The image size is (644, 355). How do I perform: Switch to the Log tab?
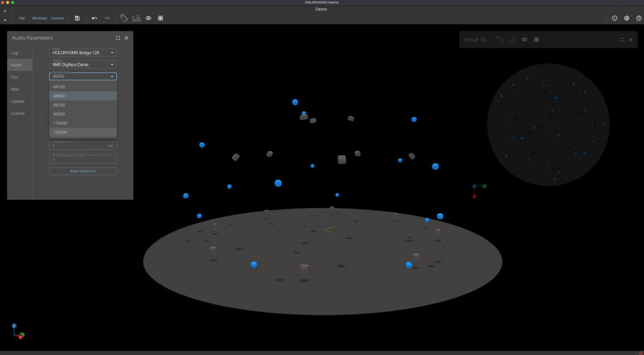[x=19, y=53]
